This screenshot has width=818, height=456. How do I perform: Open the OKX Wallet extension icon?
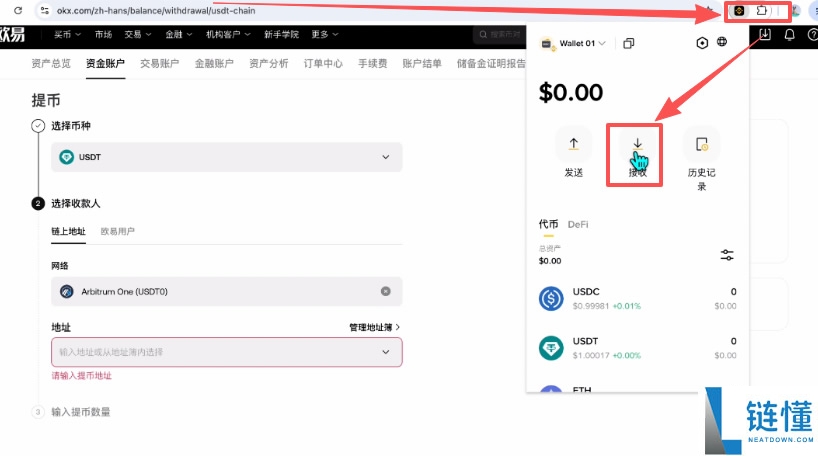(739, 10)
